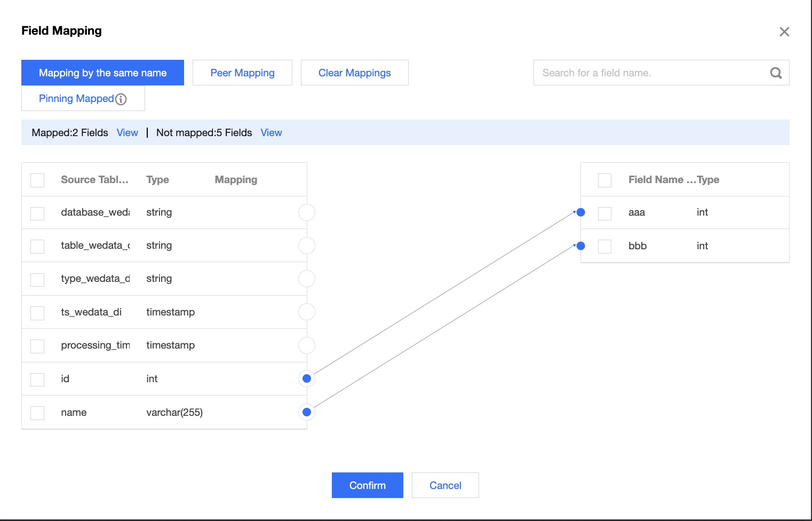This screenshot has width=812, height=521.
Task: Confirm the field mapping
Action: (x=367, y=485)
